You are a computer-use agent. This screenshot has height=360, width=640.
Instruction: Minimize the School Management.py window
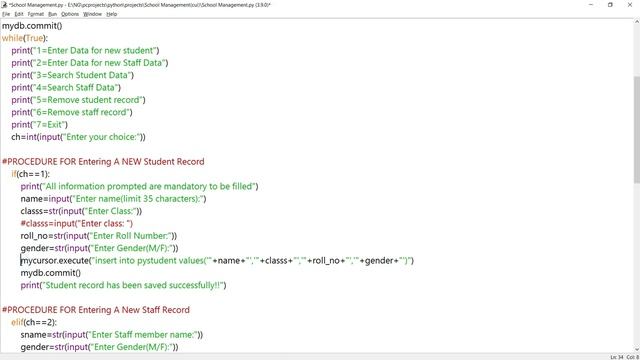591,4
